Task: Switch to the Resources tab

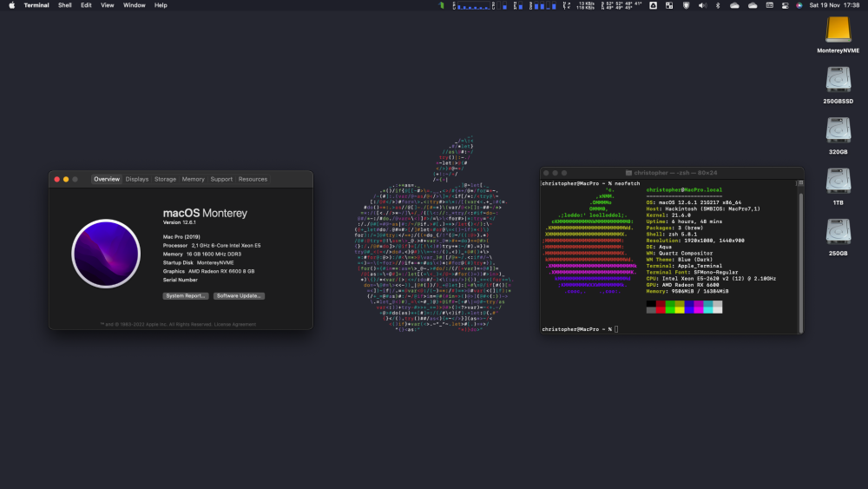Action: tap(253, 179)
